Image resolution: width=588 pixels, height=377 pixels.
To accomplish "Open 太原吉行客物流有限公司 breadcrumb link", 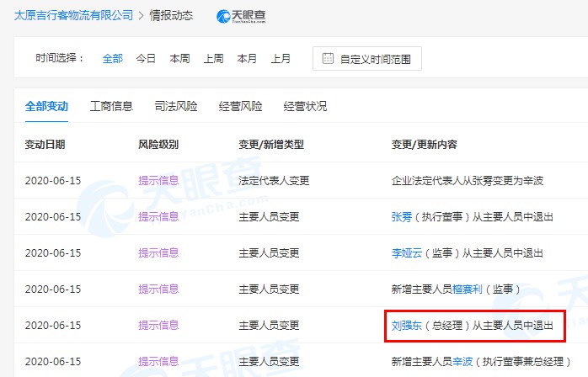I will pos(73,15).
